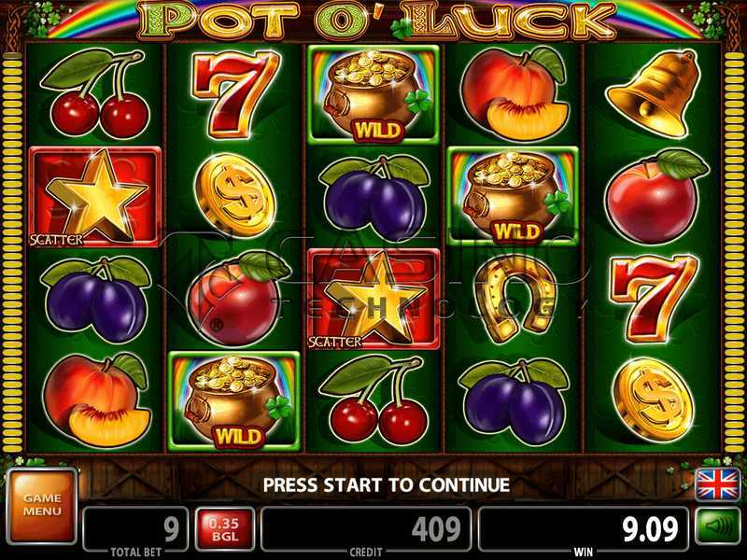Click the Wild pot at bottom of second reel
This screenshot has height=560, width=747.
tap(234, 401)
